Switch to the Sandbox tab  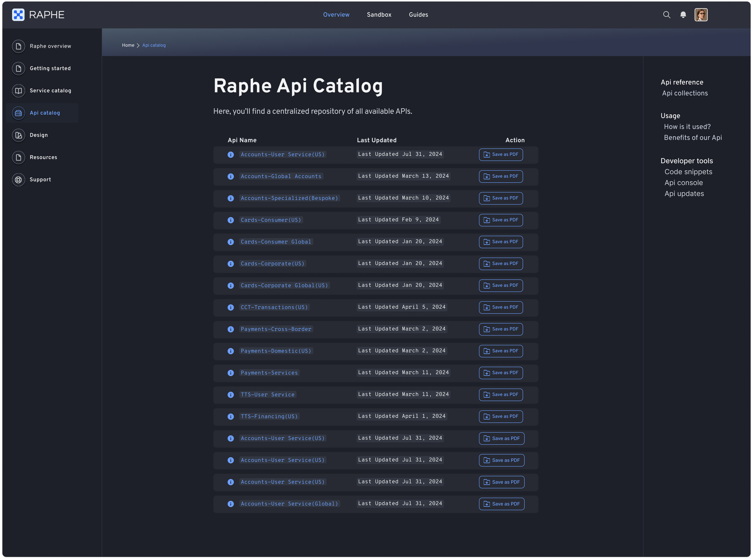point(379,14)
